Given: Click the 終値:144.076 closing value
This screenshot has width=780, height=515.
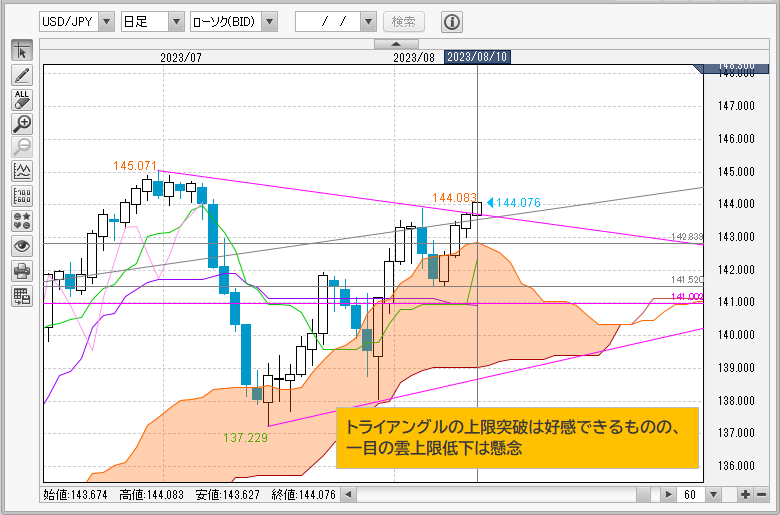Looking at the screenshot, I should click(x=303, y=495).
